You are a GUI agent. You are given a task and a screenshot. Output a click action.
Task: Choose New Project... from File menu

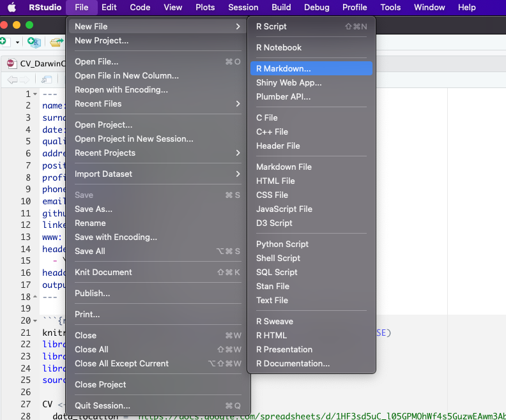click(x=158, y=41)
